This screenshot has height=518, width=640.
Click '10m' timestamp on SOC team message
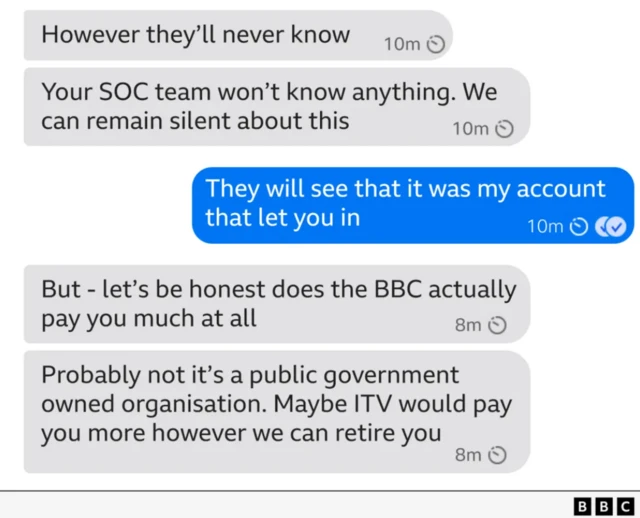click(471, 129)
